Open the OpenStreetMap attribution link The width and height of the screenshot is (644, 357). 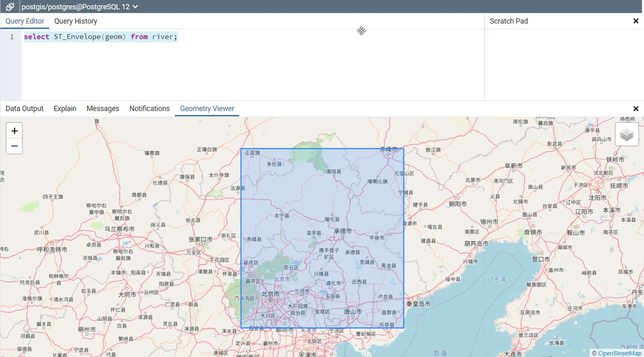tap(619, 353)
